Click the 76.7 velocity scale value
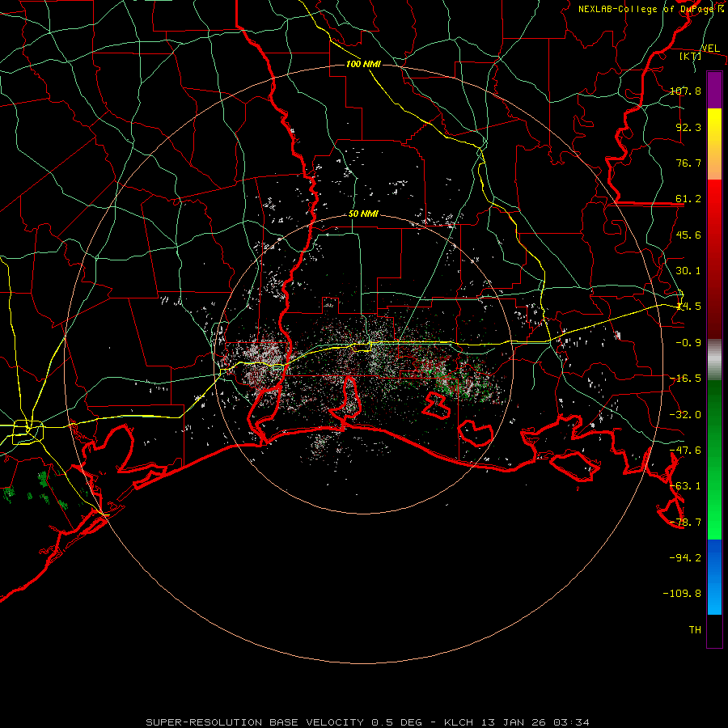The image size is (728, 728). [688, 163]
